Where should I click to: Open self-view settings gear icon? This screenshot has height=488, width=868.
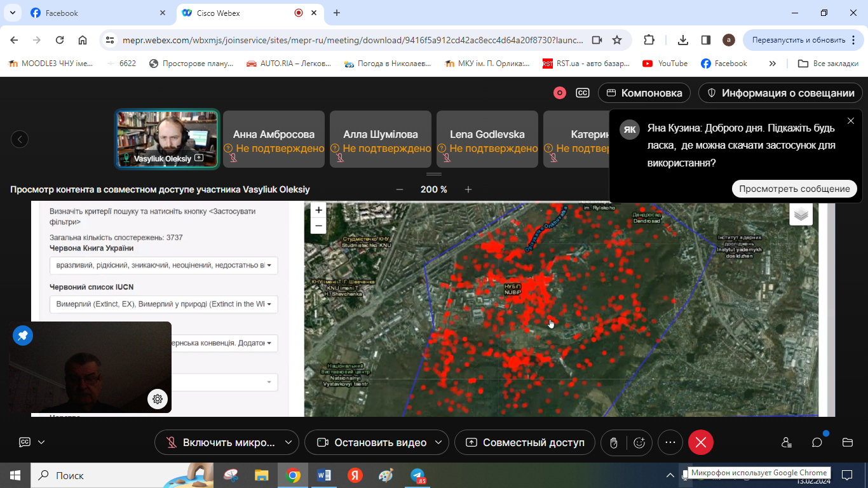click(158, 399)
